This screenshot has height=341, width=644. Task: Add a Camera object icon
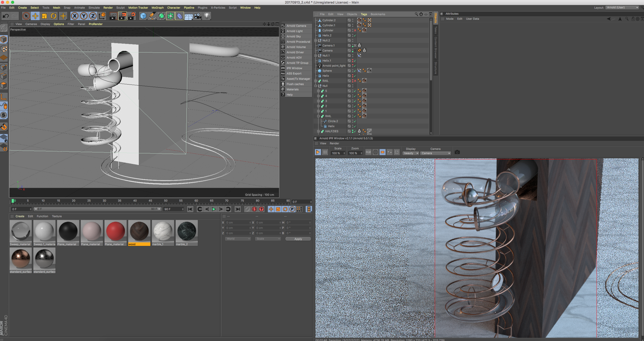[x=198, y=16]
